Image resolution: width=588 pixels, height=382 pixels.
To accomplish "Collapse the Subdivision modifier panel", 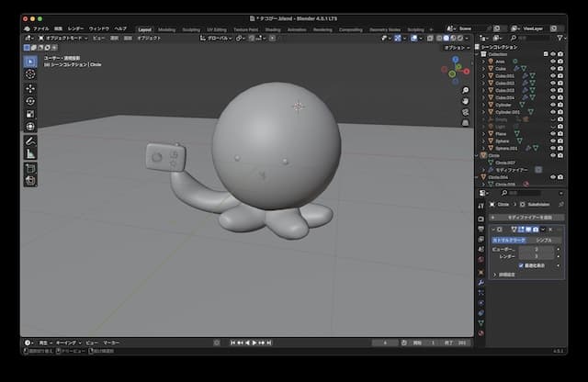I will [493, 230].
